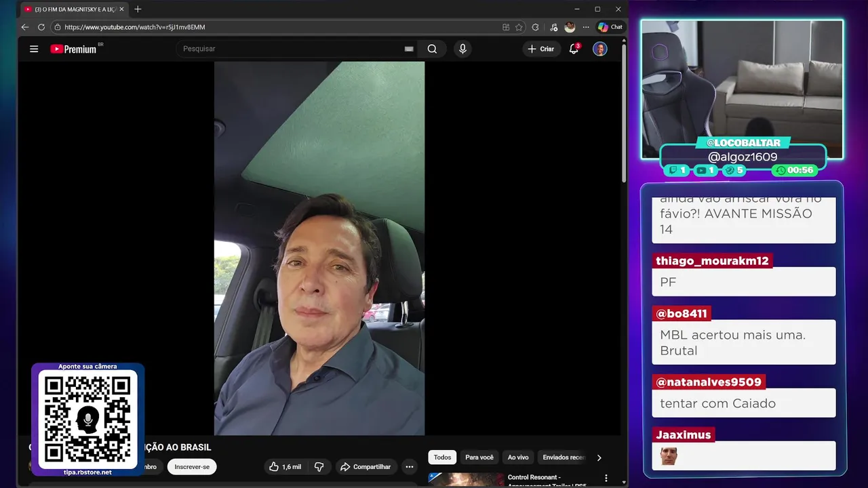The image size is (868, 488).
Task: Go back with browser back arrow
Action: coord(25,27)
